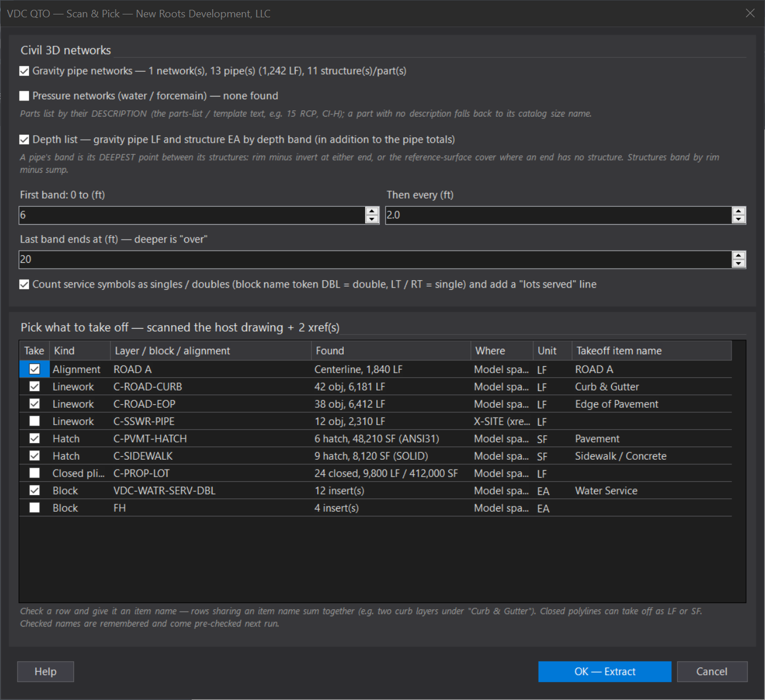
Task: Edit the Water Service takeoff item name
Action: click(x=652, y=490)
